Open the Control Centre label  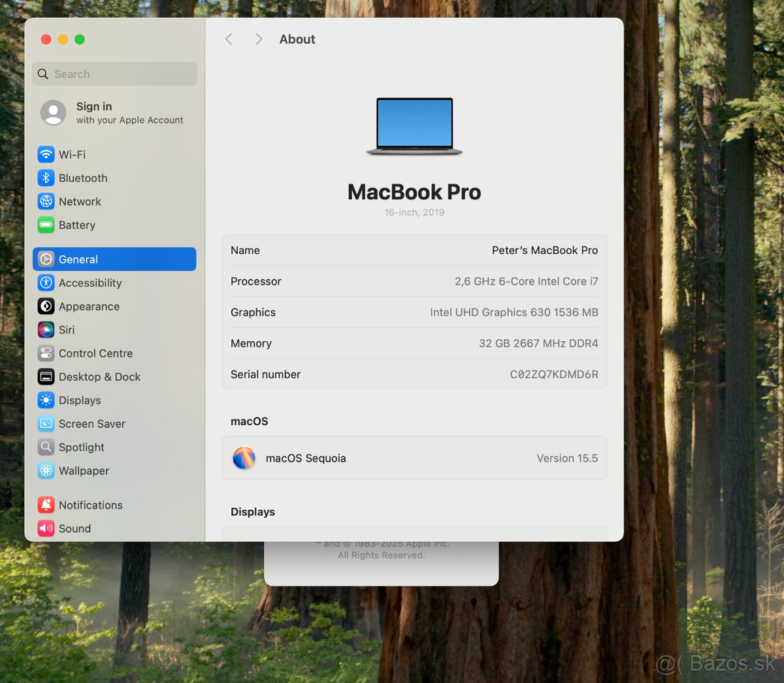pyautogui.click(x=95, y=354)
